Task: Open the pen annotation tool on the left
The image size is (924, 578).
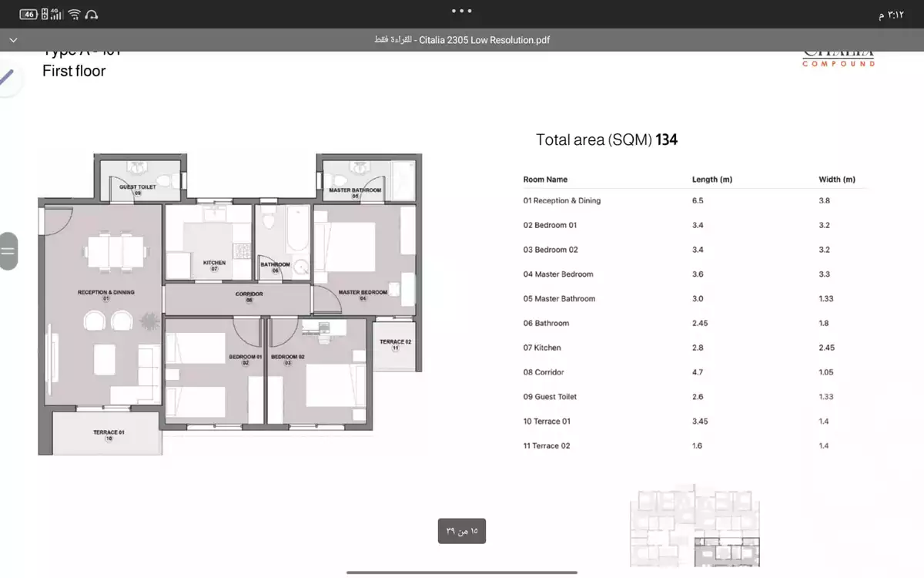Action: pos(6,77)
